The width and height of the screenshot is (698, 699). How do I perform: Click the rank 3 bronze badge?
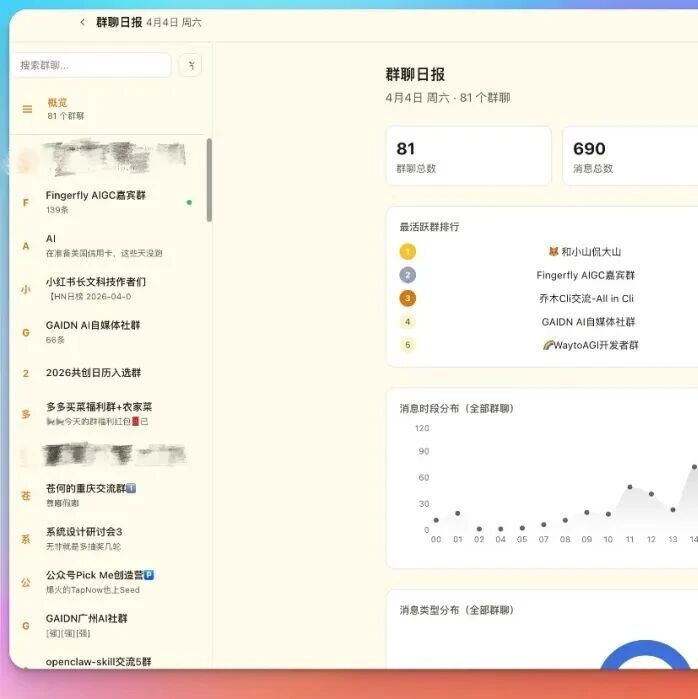click(407, 298)
